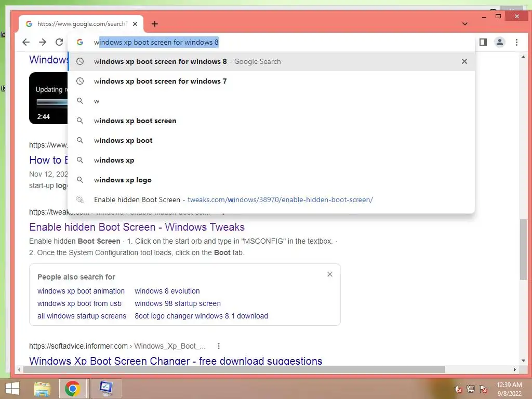
Task: Open three-dot options beside softadvice.informer.com result
Action: [219, 346]
